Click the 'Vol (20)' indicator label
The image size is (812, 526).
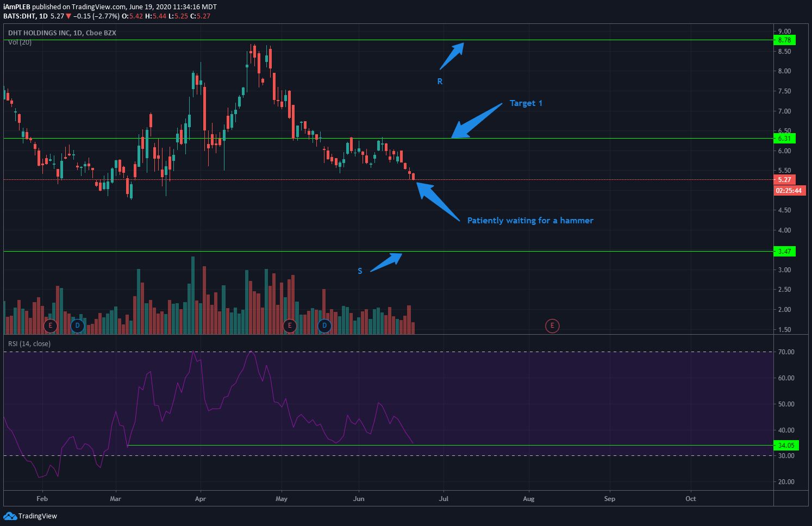tap(20, 42)
